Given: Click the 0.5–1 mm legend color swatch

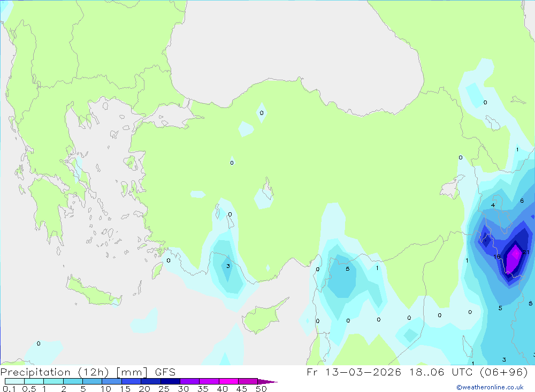Looking at the screenshot, I should (x=34, y=381).
